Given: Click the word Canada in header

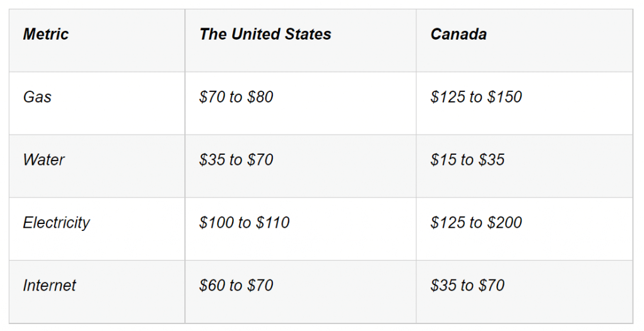Looking at the screenshot, I should pyautogui.click(x=458, y=34).
